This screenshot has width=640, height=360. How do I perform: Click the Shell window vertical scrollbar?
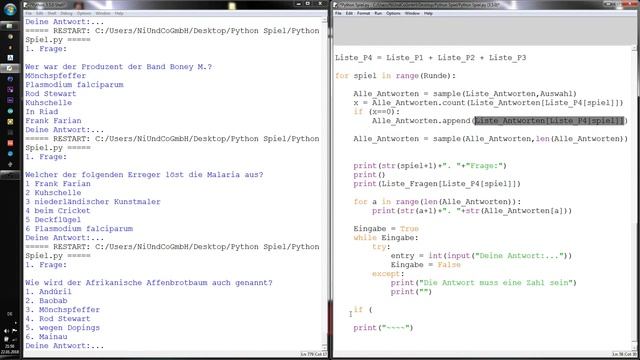[x=324, y=184]
